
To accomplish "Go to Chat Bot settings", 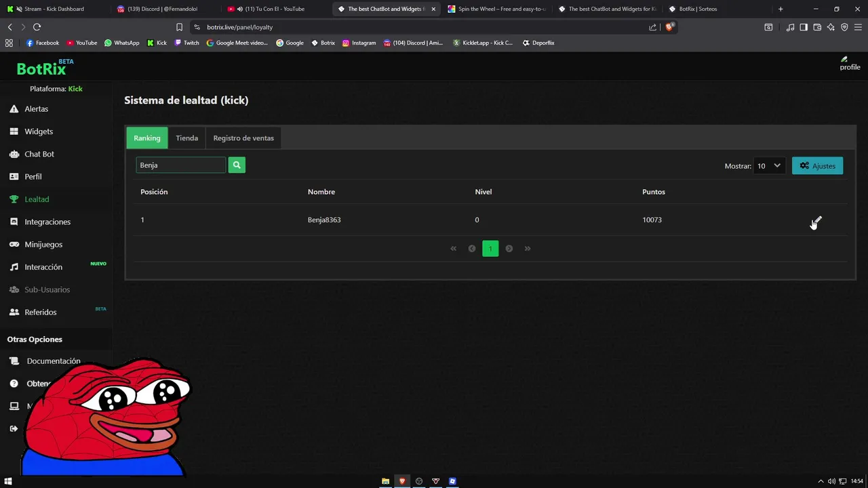I will (39, 154).
